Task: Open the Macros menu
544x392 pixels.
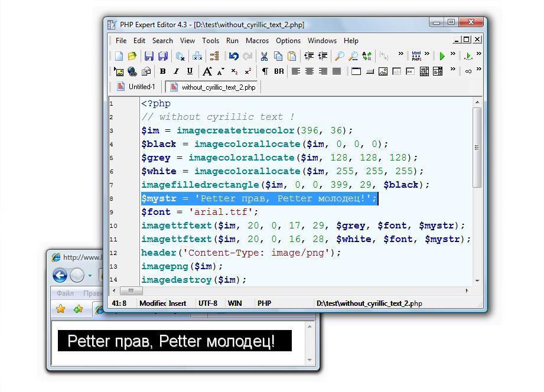Action: (257, 41)
